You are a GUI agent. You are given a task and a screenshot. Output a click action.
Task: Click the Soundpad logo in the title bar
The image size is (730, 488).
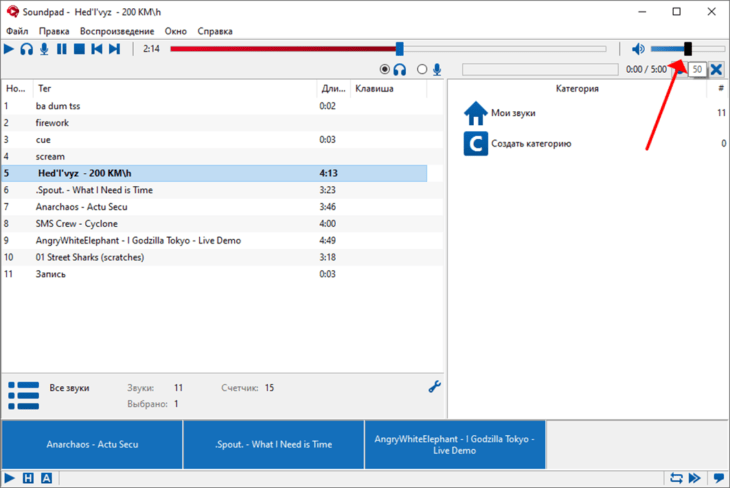point(13,11)
